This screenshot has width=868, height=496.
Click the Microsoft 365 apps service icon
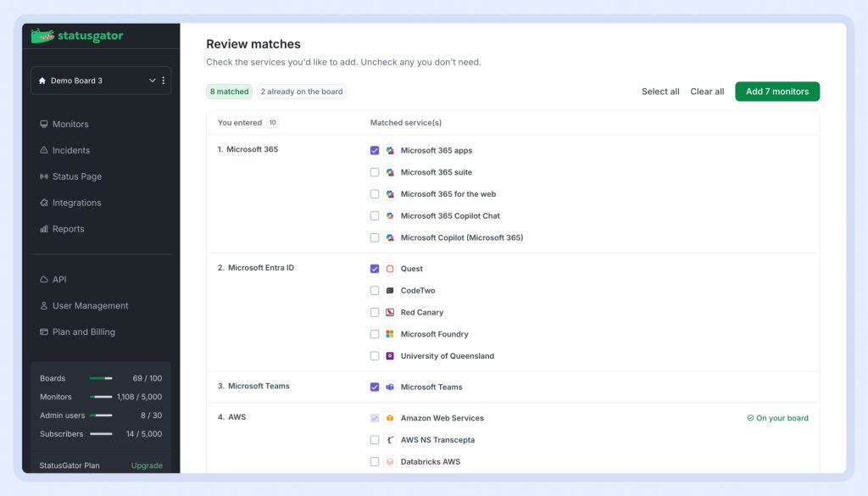point(390,151)
